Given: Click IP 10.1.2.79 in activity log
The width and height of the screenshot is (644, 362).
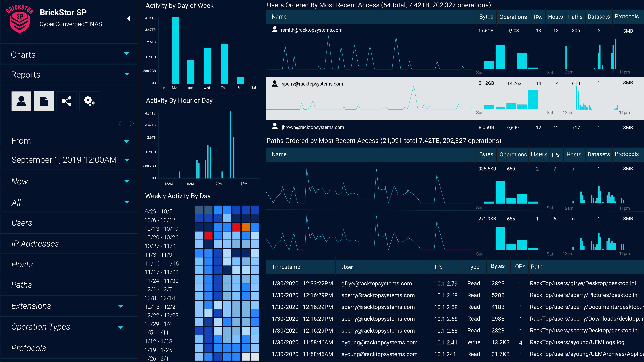Looking at the screenshot, I should [446, 283].
